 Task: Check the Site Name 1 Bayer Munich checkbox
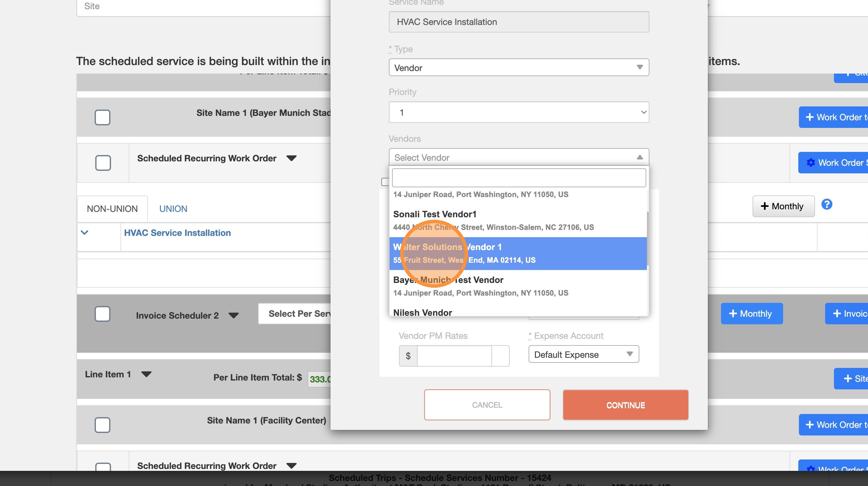pos(103,117)
